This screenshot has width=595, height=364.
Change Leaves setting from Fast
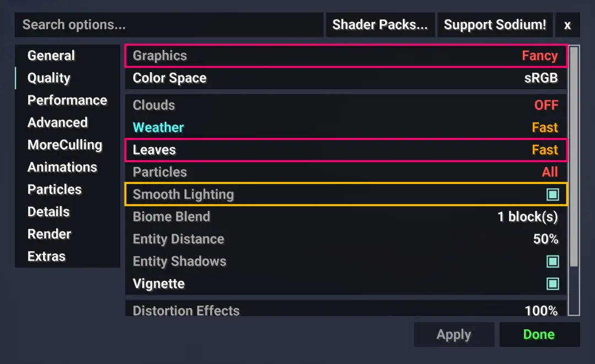(346, 150)
